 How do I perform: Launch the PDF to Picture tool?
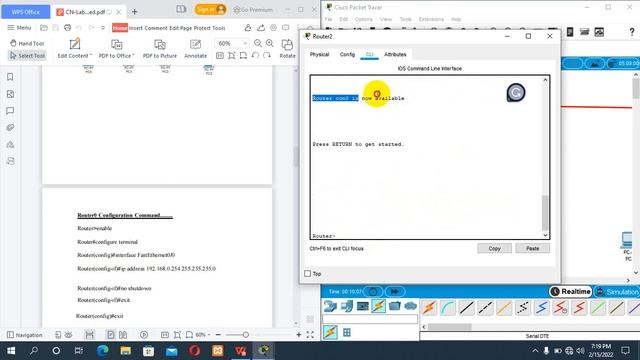coord(160,49)
